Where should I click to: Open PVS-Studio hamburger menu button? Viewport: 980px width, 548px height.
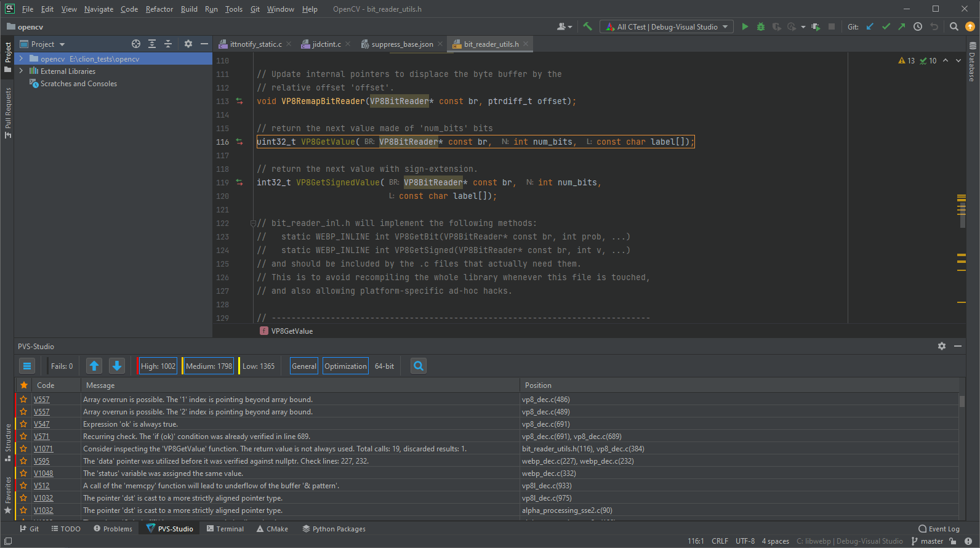(x=27, y=366)
